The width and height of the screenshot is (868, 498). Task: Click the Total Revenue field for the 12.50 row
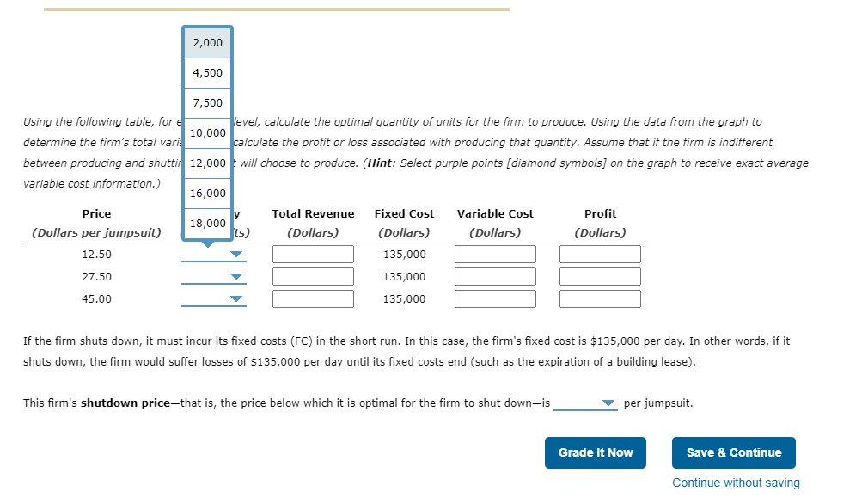click(313, 253)
